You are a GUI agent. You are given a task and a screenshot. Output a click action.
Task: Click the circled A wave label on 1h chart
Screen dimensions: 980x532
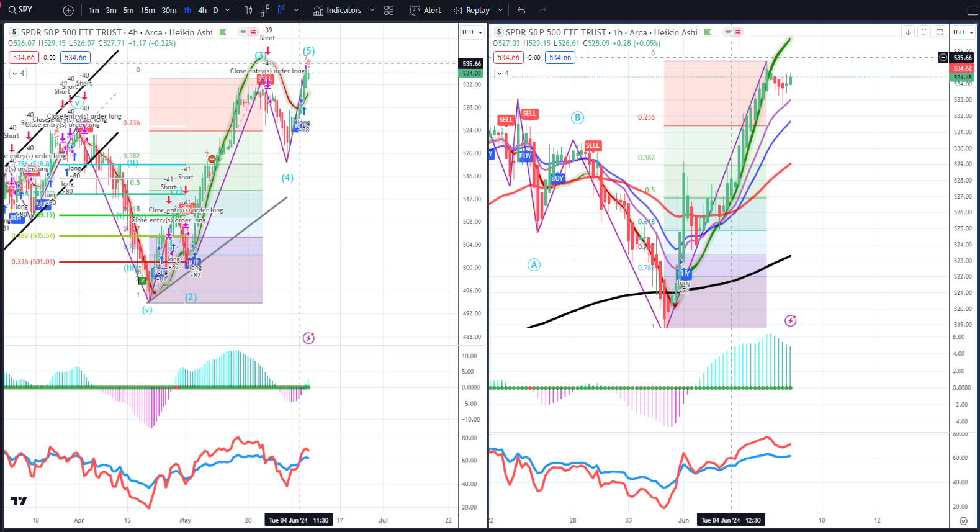534,265
